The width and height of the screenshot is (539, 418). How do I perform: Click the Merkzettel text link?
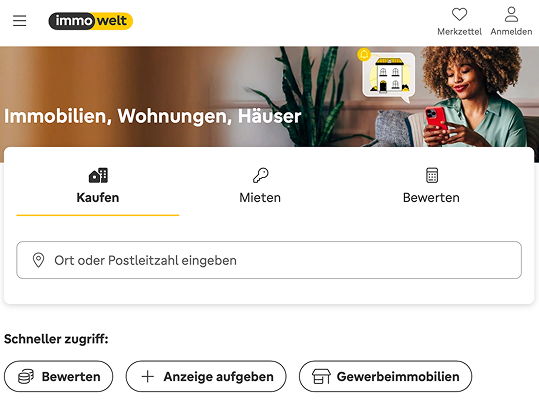(459, 32)
